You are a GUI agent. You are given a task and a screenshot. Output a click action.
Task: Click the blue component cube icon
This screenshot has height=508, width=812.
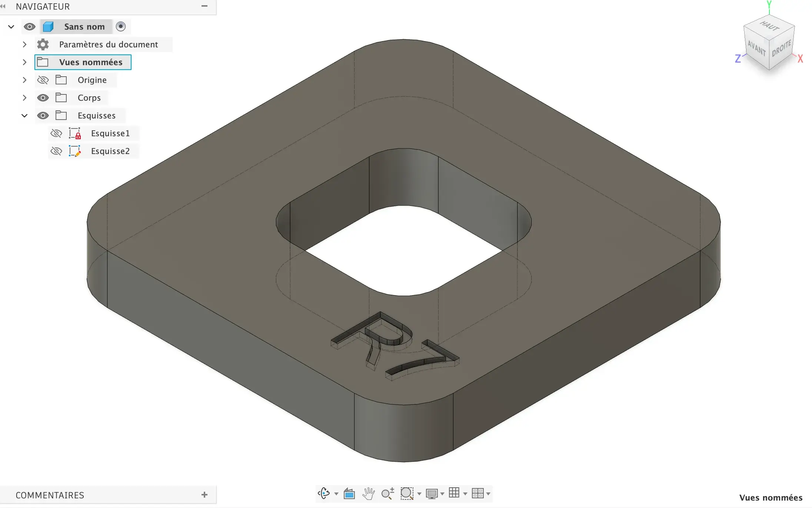tap(49, 27)
